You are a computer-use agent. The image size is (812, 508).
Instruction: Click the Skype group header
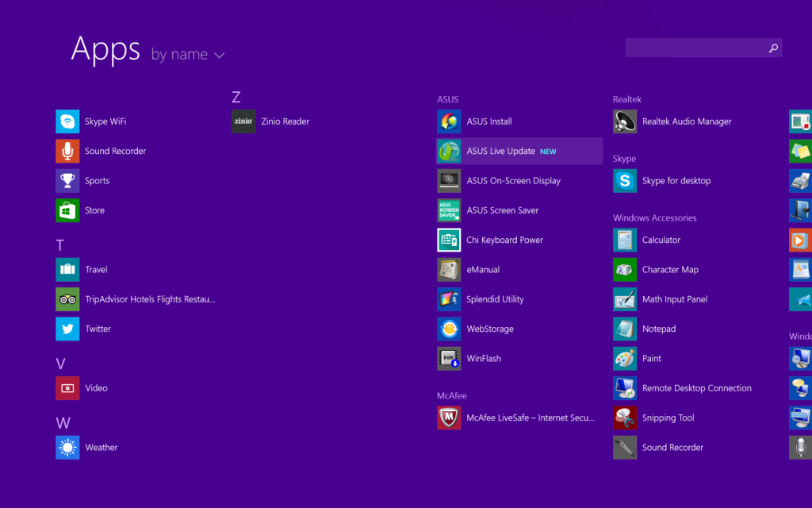(x=624, y=159)
